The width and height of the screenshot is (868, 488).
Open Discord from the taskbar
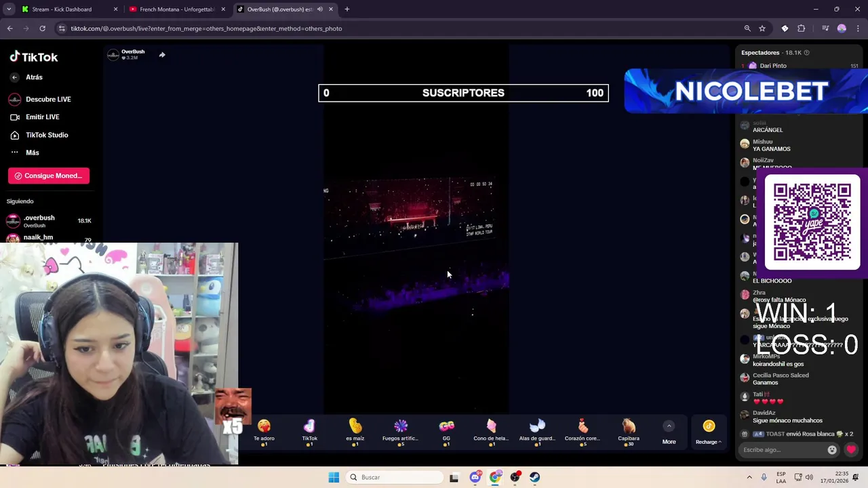pyautogui.click(x=475, y=477)
